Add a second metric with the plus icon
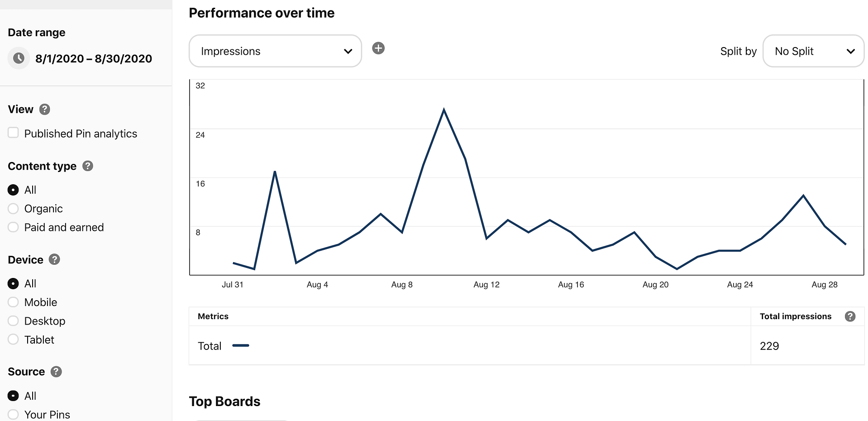Image resolution: width=868 pixels, height=421 pixels. click(378, 48)
